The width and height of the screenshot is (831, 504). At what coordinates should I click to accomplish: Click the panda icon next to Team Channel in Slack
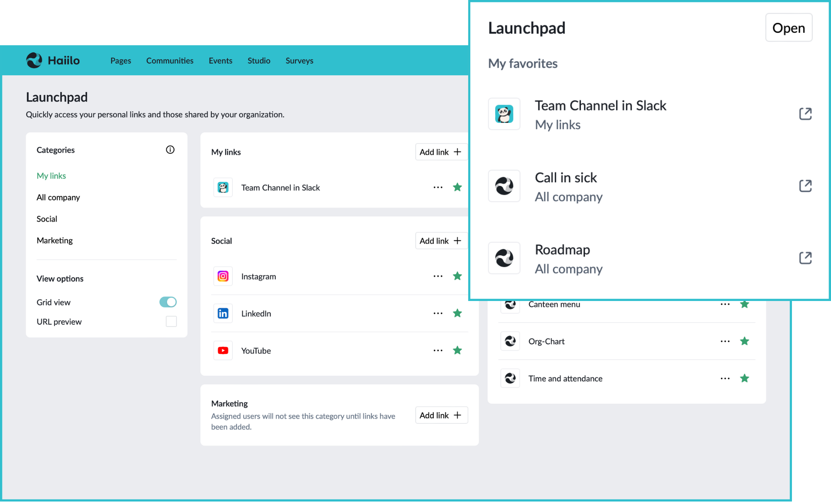click(x=223, y=187)
